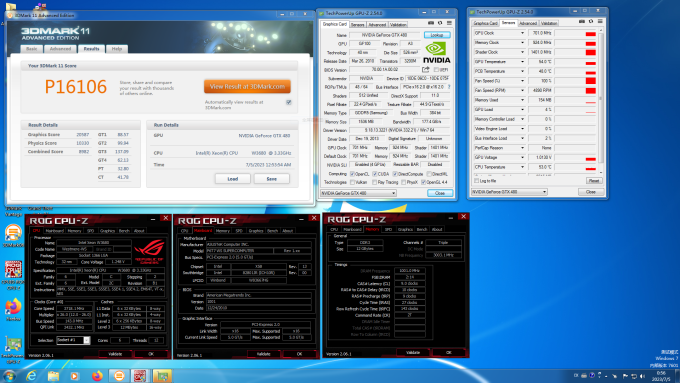Open the Windows Start orb
This screenshot has height=383, width=680.
9,376
